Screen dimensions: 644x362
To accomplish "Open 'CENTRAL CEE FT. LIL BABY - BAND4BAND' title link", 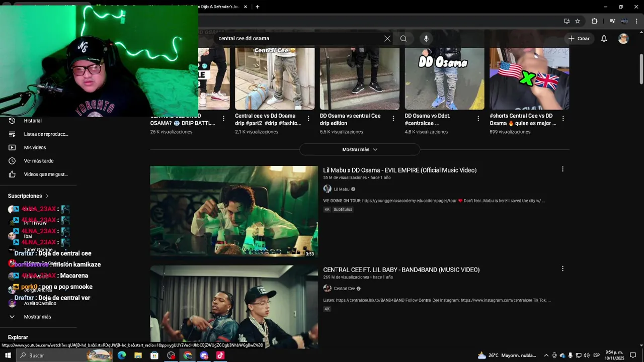I will pyautogui.click(x=401, y=270).
